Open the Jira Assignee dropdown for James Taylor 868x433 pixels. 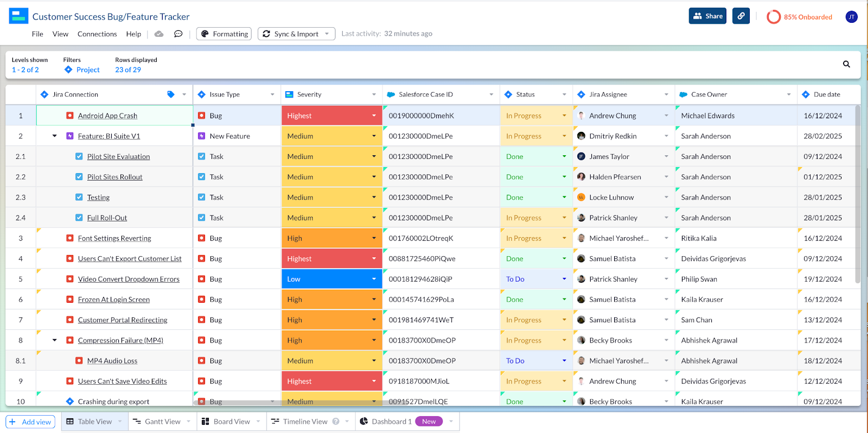click(666, 157)
